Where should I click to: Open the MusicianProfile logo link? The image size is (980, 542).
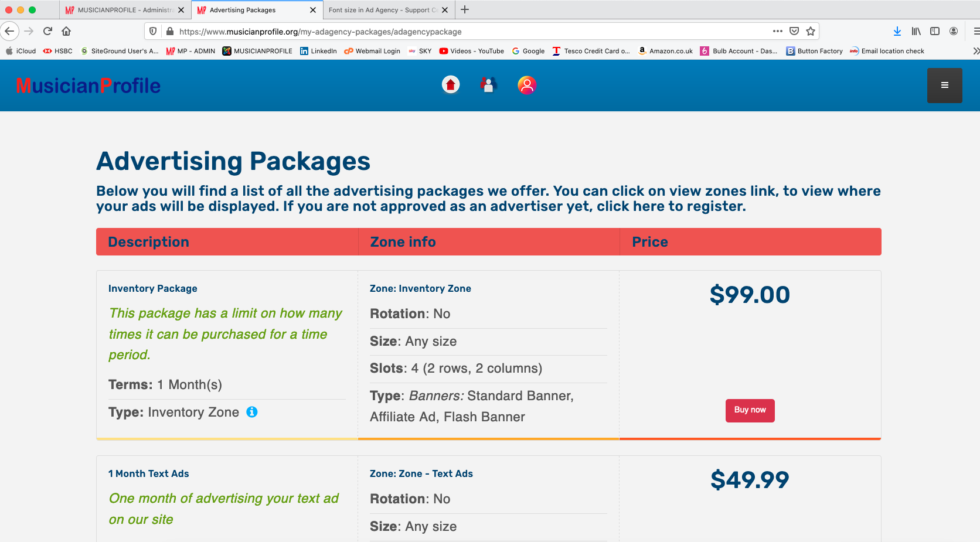point(88,86)
